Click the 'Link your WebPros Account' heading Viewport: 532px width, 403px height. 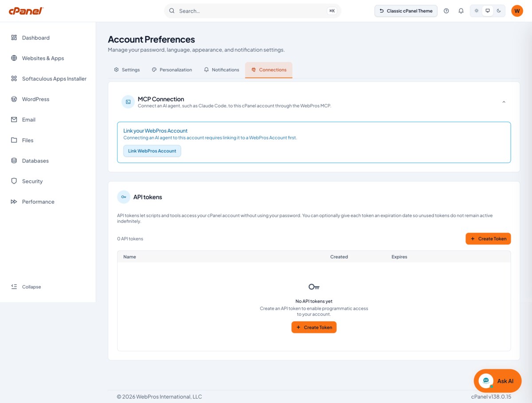coord(155,131)
